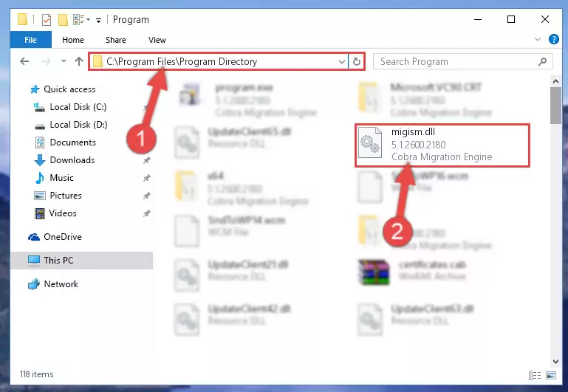Select the certificates.cab archive icon
This screenshot has height=392, width=568.
tap(374, 272)
